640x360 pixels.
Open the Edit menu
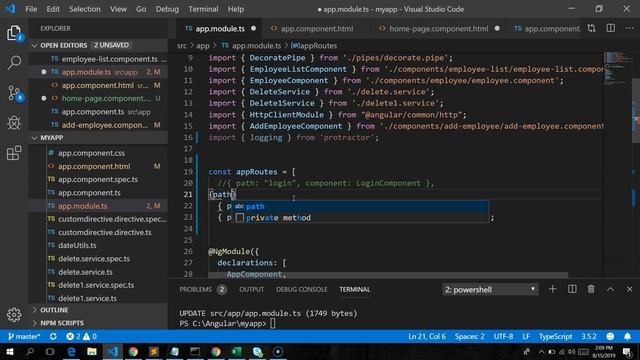(x=53, y=9)
